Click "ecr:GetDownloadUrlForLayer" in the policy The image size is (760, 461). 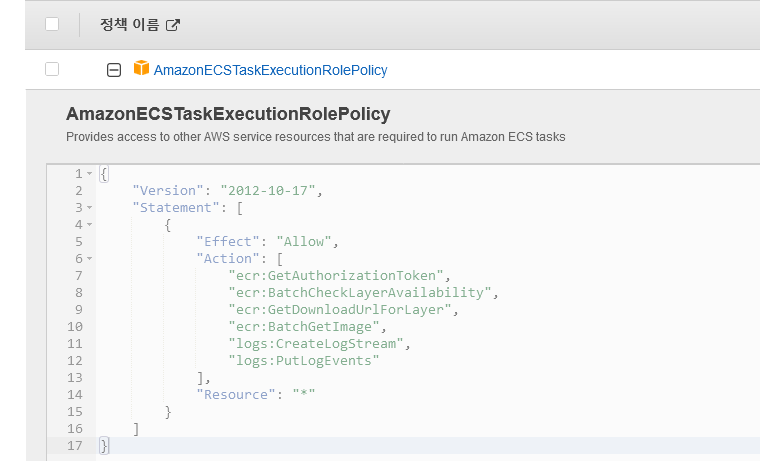[x=340, y=309]
